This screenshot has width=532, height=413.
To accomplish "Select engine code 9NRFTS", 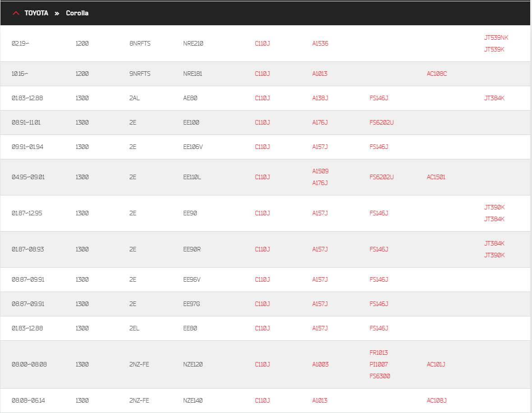I will point(140,74).
